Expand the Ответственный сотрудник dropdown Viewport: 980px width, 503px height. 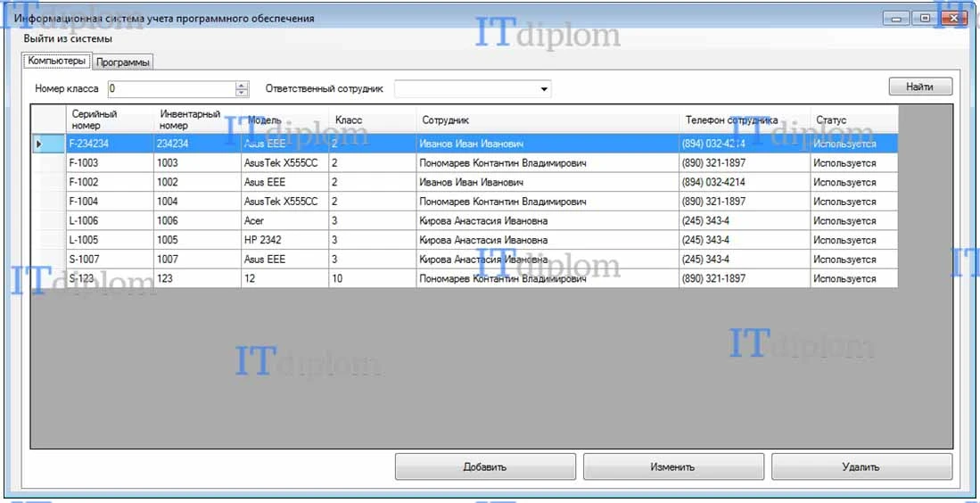[x=543, y=88]
